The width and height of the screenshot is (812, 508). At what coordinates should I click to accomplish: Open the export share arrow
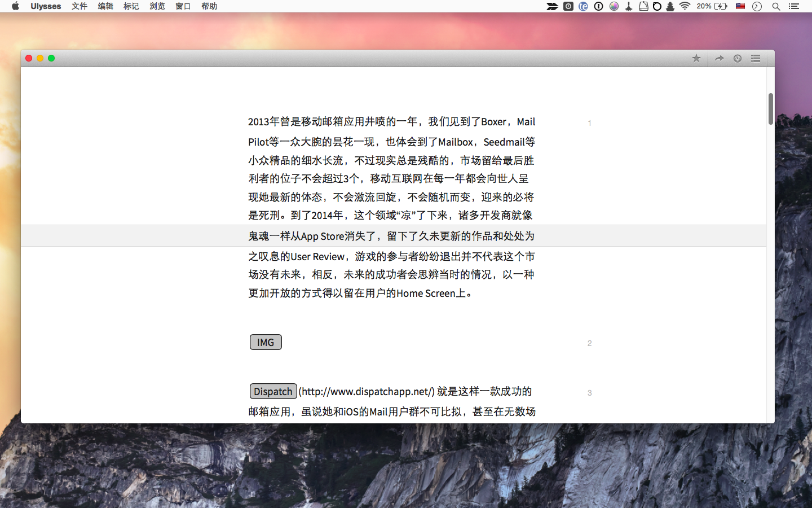719,58
